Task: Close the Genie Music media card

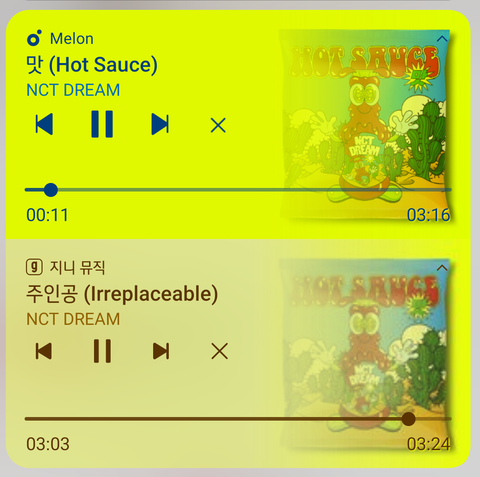Action: [220, 351]
